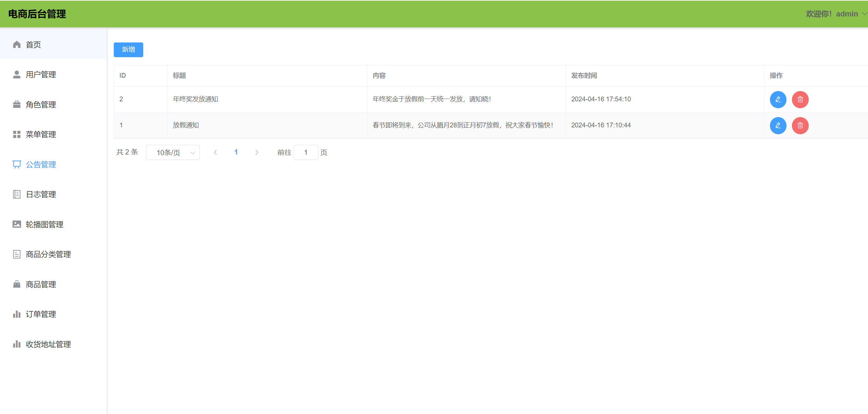Delete the 年终奖发放通知 announcement
Screen dimensions: 868x414
(800, 99)
